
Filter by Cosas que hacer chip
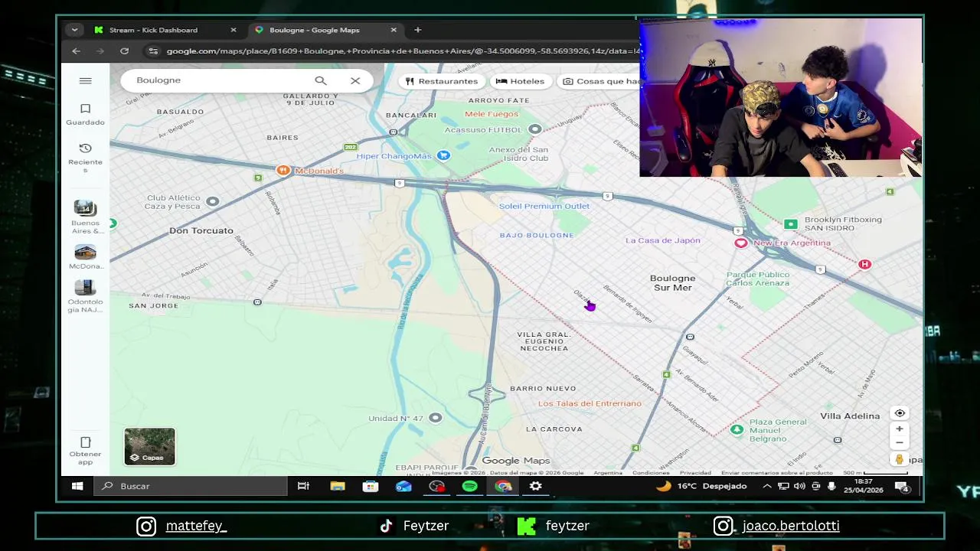[599, 81]
